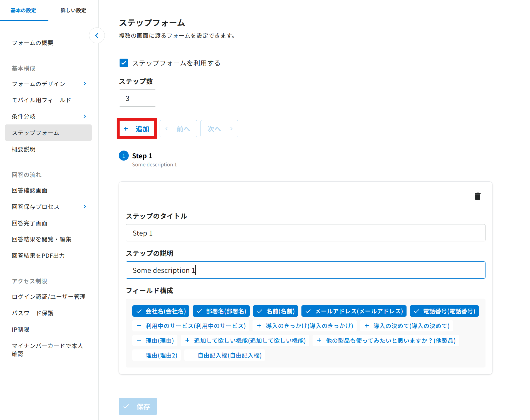Open ログイン認証/ユーザー管理 settings
The image size is (530, 420).
tap(48, 297)
